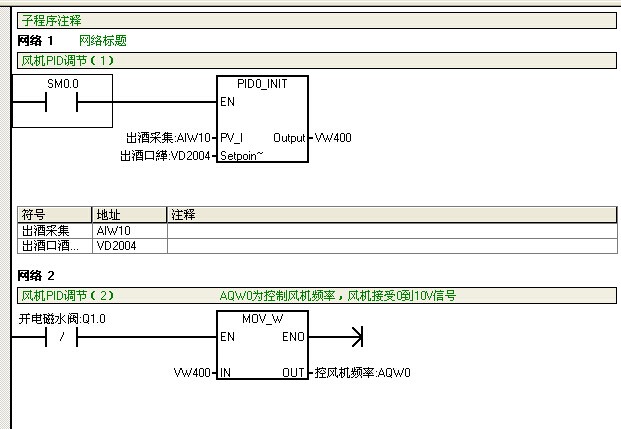Select the SM0.0 normally open contact

tap(61, 102)
